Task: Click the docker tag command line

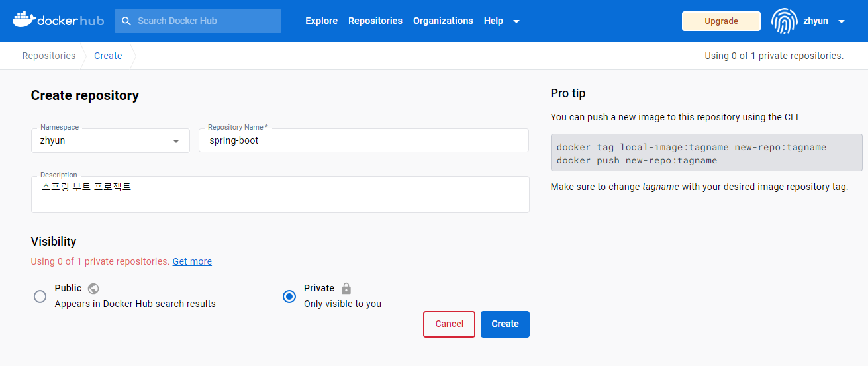Action: click(x=691, y=147)
